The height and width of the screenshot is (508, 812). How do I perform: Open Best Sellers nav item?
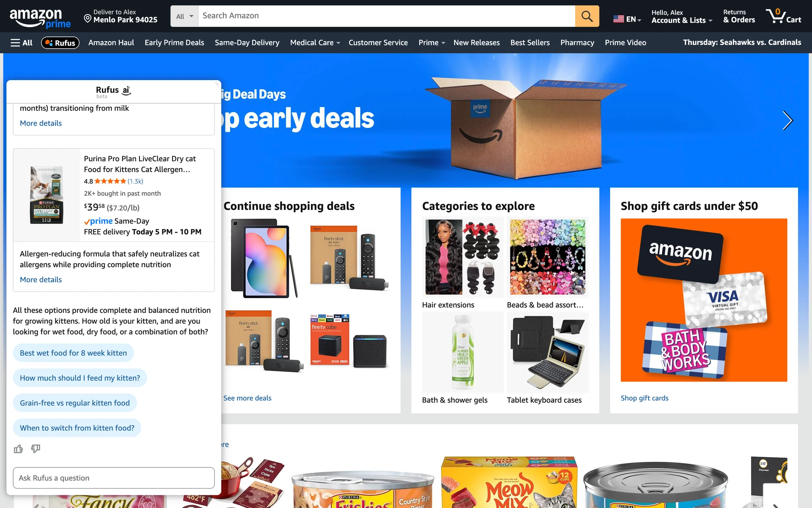click(530, 43)
